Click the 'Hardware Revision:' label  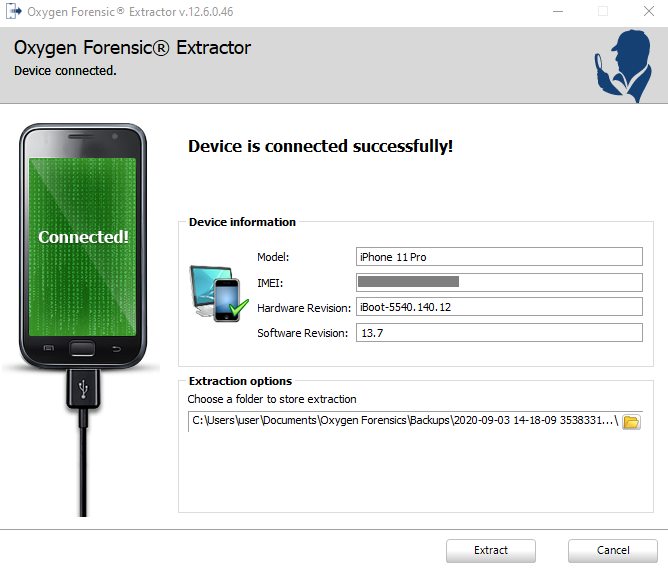pos(304,308)
